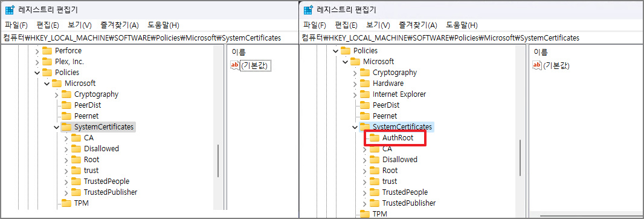Open 파일(F) menu in right Registry Editor window
The width and height of the screenshot is (644, 219).
pyautogui.click(x=315, y=25)
